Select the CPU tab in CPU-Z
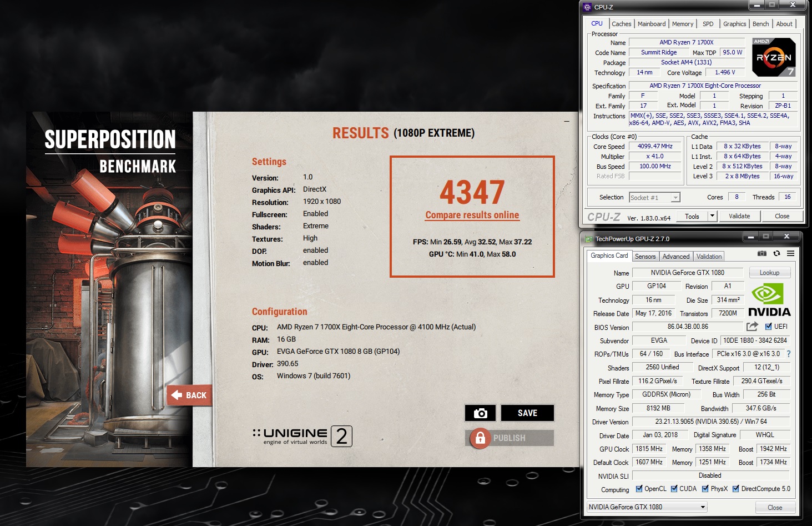 pos(597,23)
